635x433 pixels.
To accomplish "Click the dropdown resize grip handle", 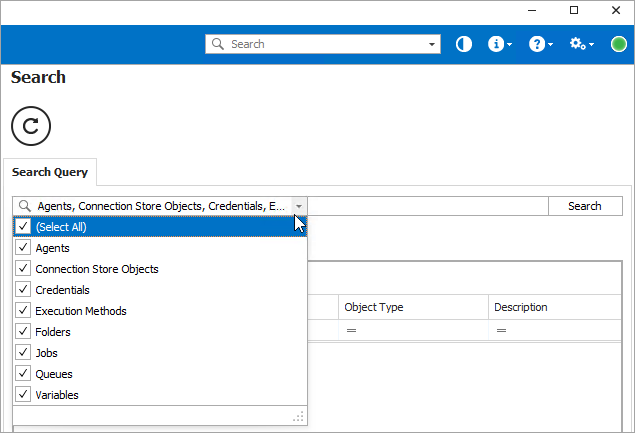I will (297, 416).
